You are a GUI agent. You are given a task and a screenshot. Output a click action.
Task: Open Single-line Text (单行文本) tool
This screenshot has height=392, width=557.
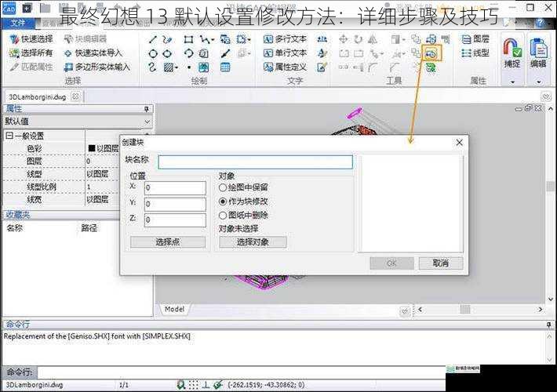(x=285, y=53)
